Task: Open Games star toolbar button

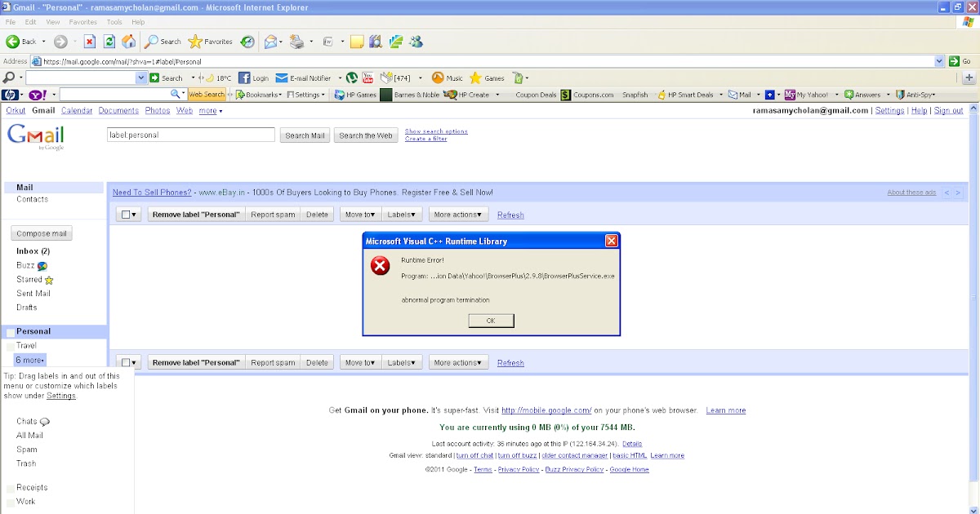Action: pos(487,78)
